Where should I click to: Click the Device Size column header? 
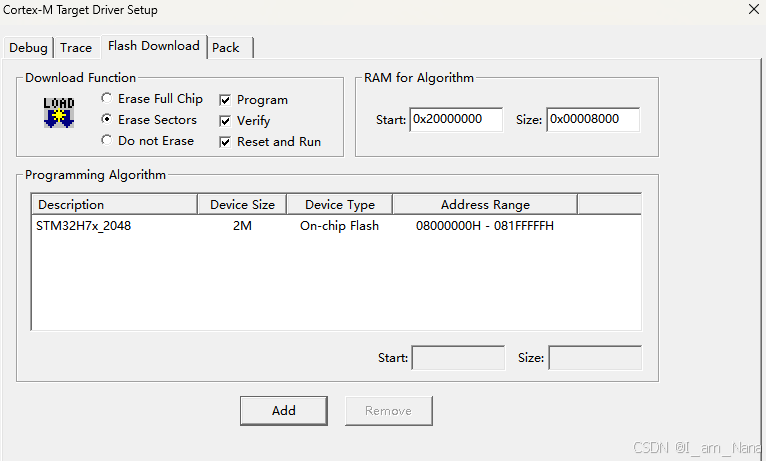pyautogui.click(x=242, y=205)
